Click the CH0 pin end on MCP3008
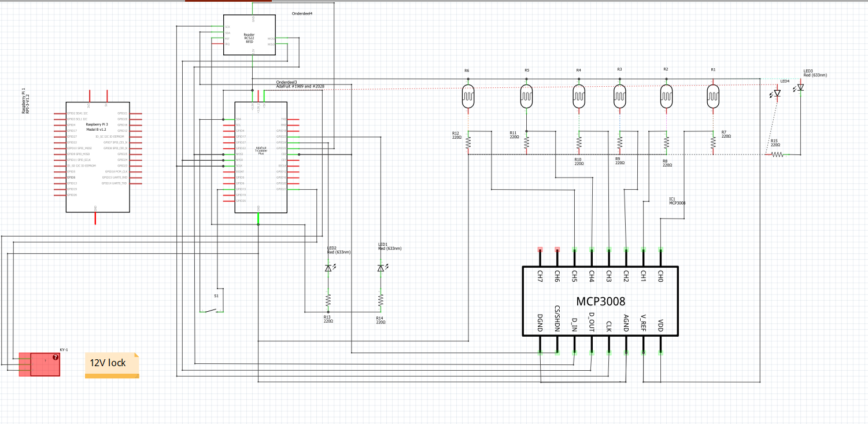 (x=660, y=250)
